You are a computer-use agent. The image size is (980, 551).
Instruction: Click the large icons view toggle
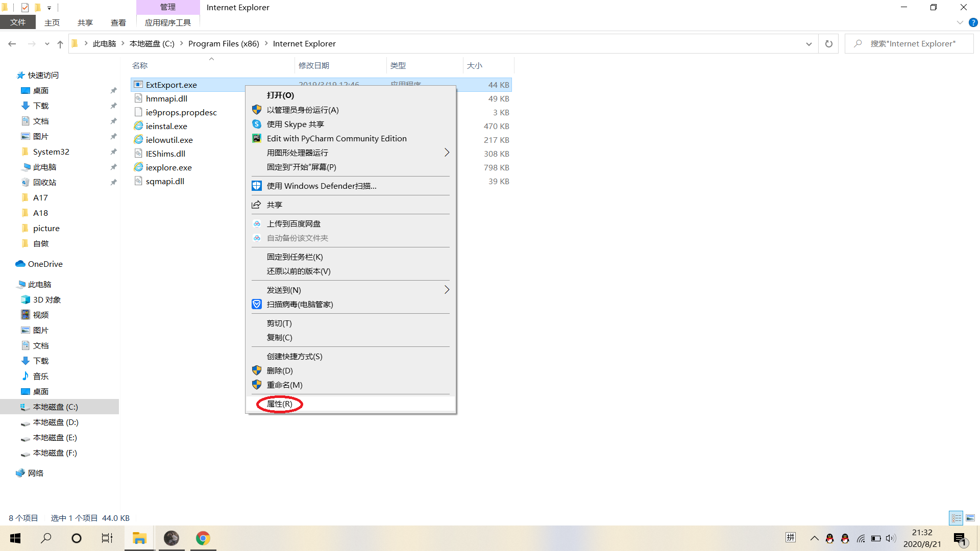pyautogui.click(x=970, y=518)
